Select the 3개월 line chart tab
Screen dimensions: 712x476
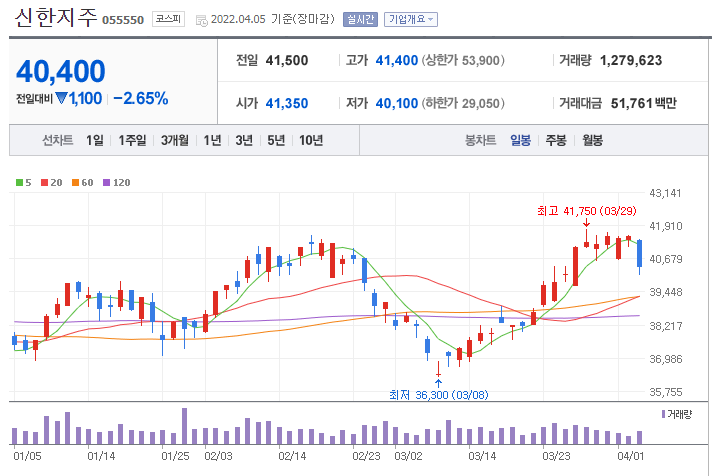175,140
